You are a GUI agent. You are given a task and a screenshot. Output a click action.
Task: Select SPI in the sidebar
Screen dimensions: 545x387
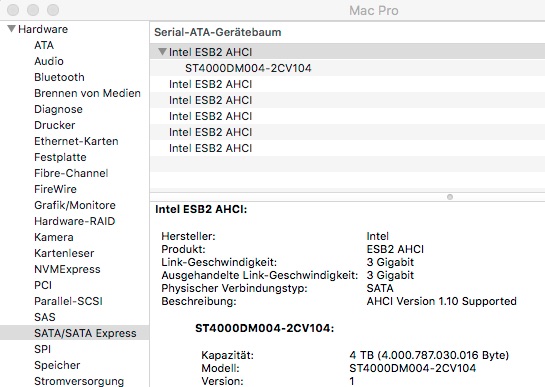click(x=42, y=349)
